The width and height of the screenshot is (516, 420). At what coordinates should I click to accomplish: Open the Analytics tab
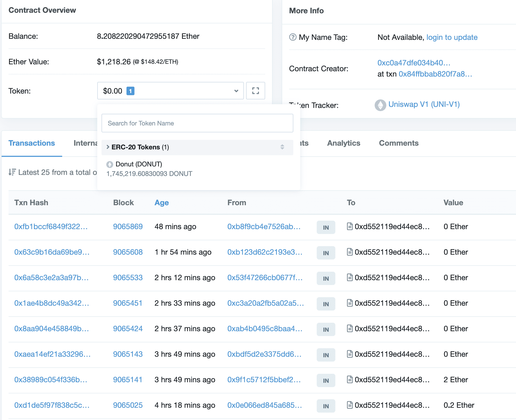pyautogui.click(x=344, y=143)
